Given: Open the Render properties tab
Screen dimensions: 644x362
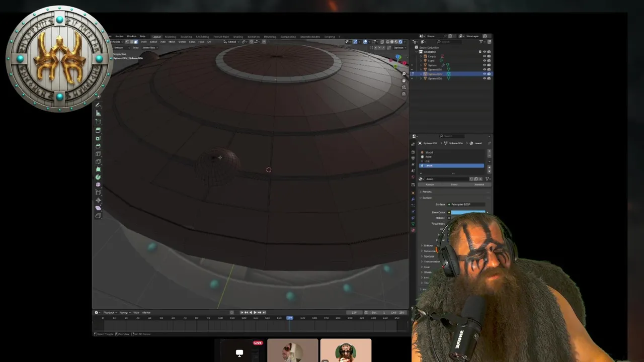Looking at the screenshot, I should tap(413, 152).
